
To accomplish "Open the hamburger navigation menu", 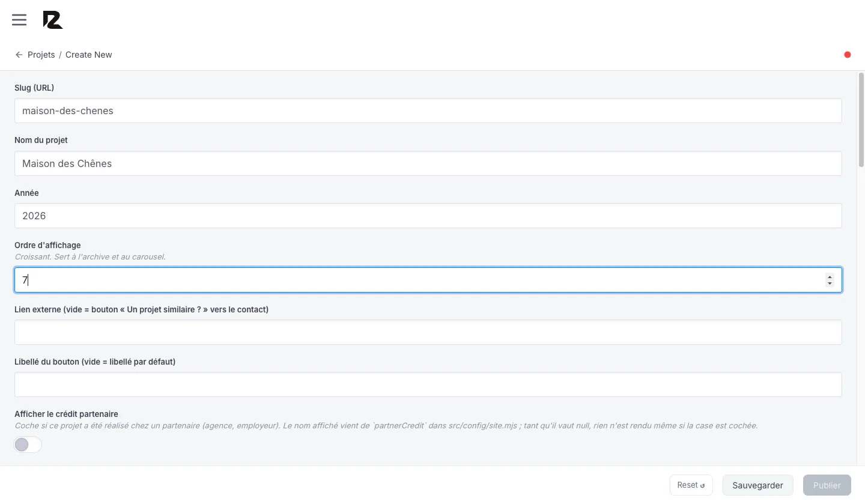I will (x=19, y=20).
